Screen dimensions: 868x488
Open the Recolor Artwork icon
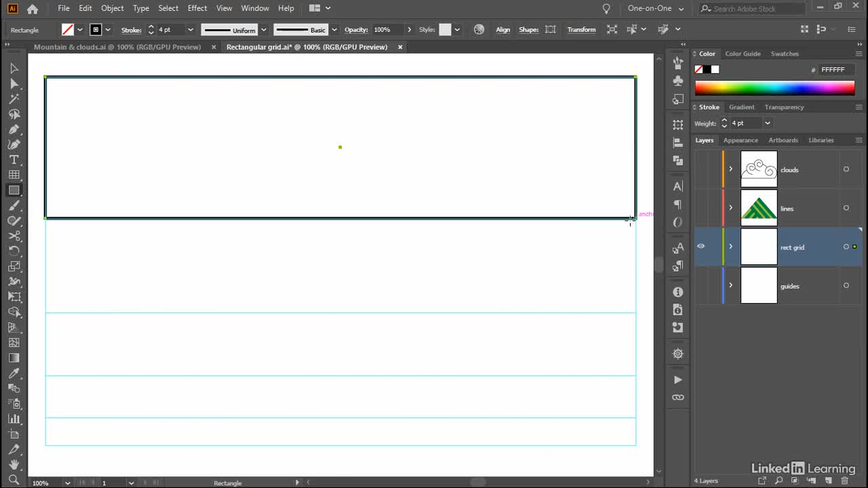pyautogui.click(x=479, y=29)
